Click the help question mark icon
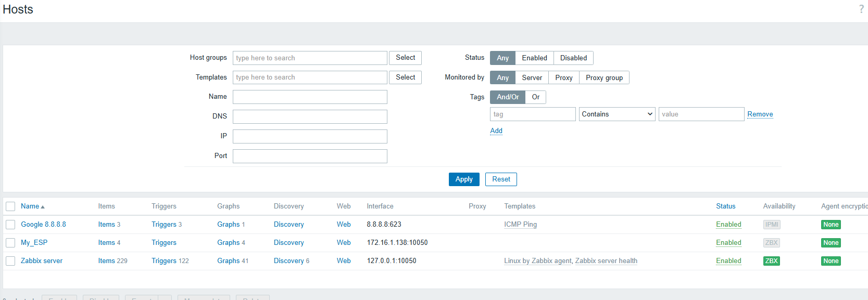Image resolution: width=868 pixels, height=300 pixels. [x=861, y=9]
